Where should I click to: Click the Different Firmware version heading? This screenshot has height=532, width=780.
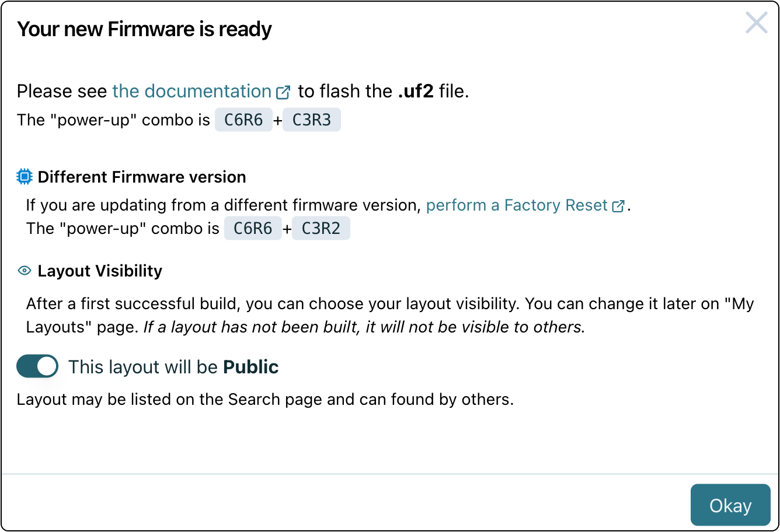[x=141, y=177]
